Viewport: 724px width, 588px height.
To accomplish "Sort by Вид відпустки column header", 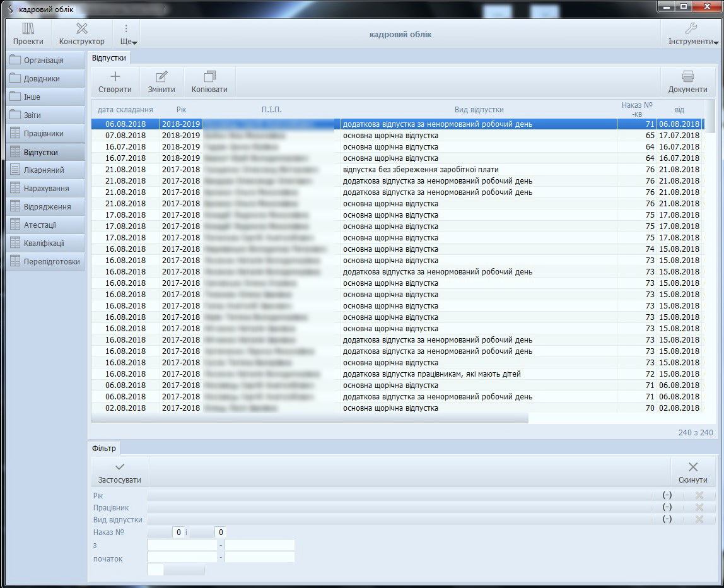I will point(479,110).
